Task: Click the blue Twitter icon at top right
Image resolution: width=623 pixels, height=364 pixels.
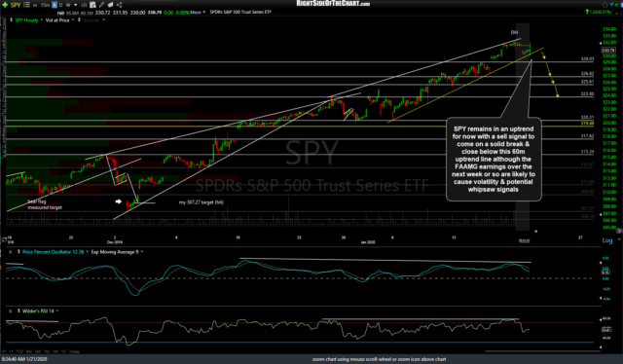Action: point(612,5)
